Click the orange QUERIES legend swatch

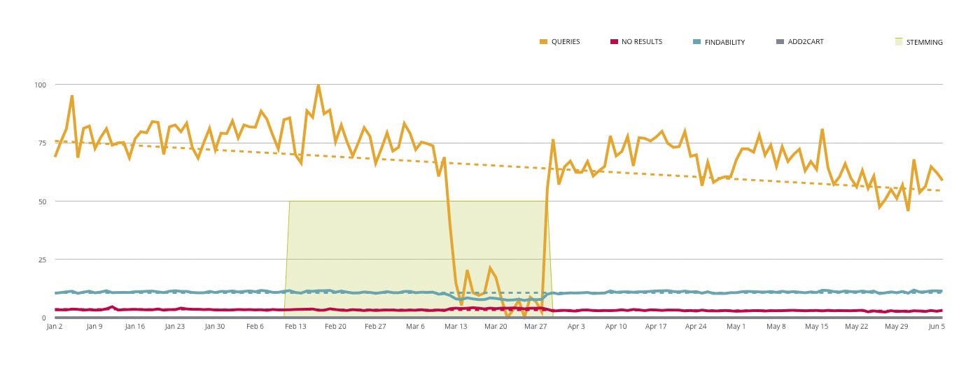tap(543, 42)
